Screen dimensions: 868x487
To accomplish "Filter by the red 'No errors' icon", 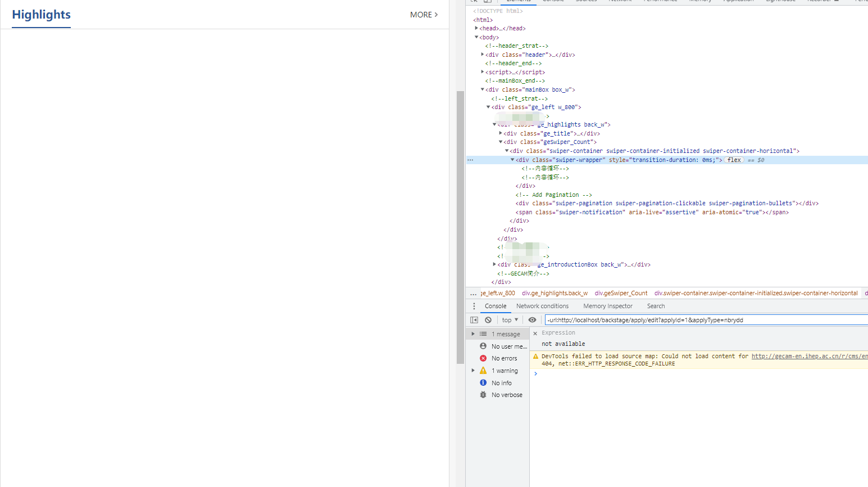I will click(483, 358).
